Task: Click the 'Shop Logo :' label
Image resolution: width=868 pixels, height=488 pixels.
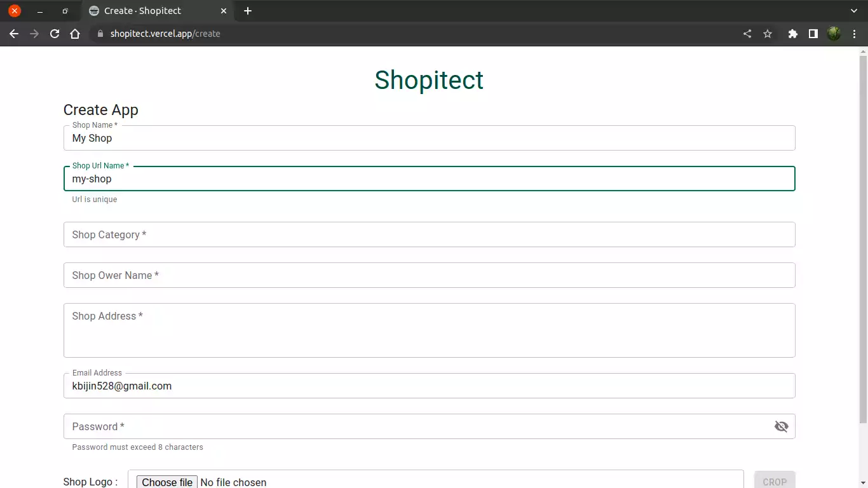Action: click(90, 482)
